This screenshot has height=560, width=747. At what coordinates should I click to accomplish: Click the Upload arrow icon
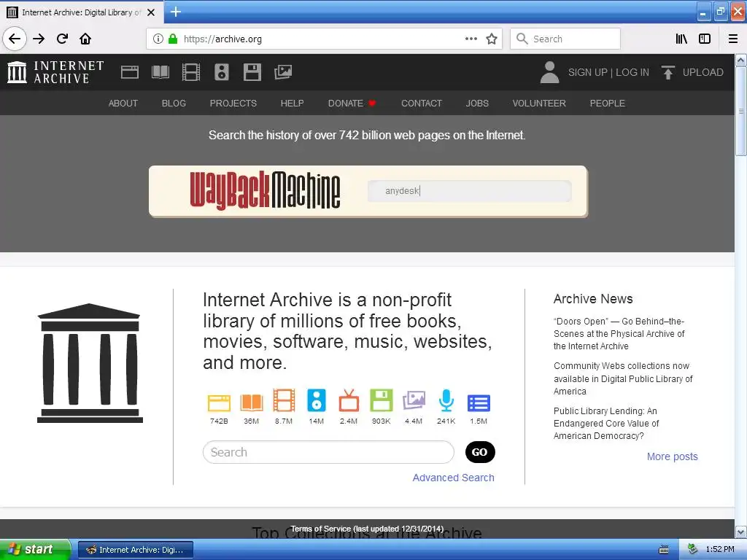[x=668, y=72]
